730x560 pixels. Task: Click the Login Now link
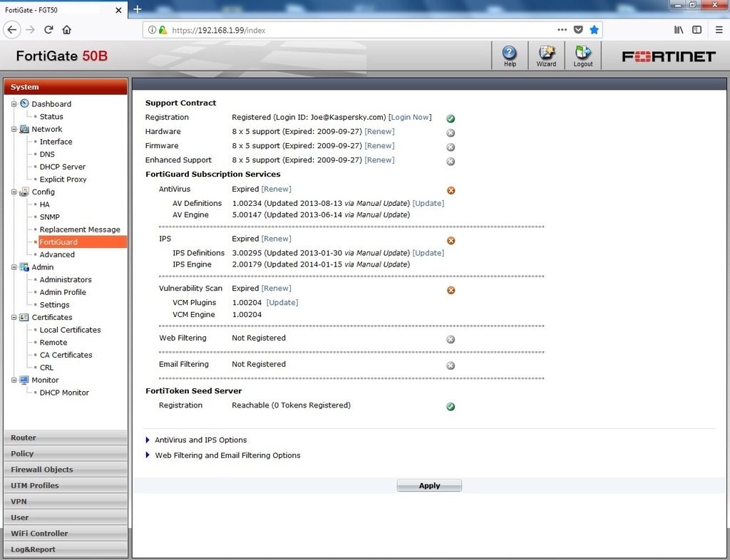click(410, 118)
